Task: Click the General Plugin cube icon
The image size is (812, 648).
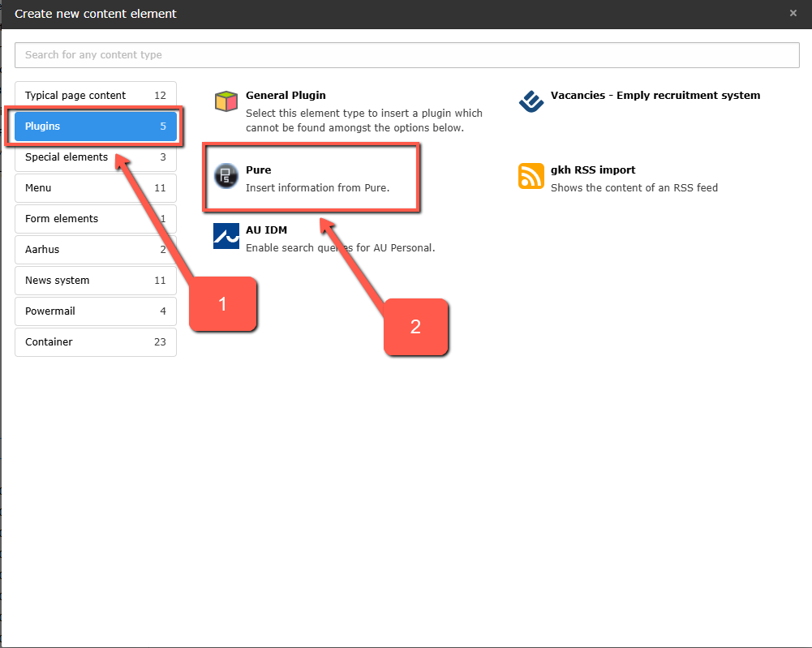Action: click(226, 102)
